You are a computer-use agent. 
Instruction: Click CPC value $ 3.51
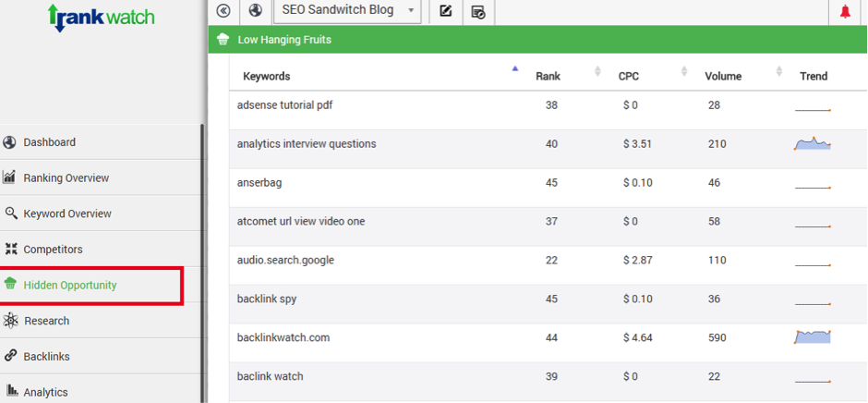click(637, 143)
